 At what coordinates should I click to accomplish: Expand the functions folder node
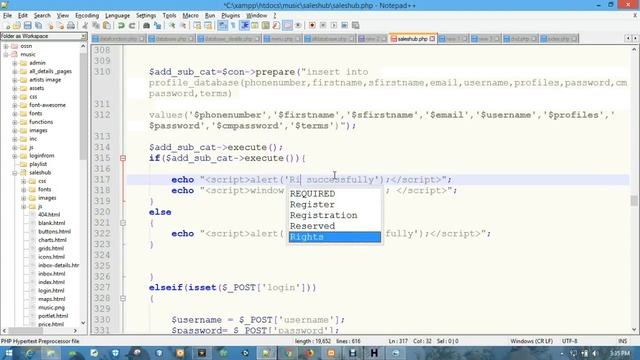[15, 122]
